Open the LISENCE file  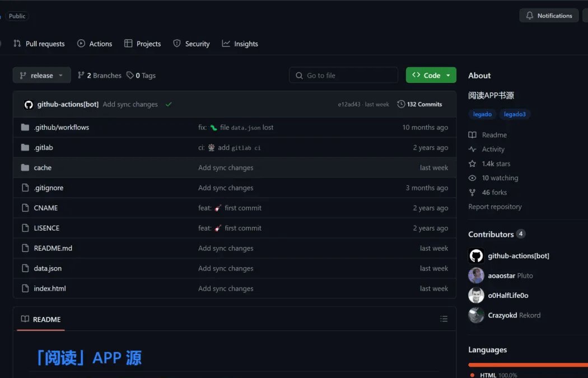tap(46, 228)
